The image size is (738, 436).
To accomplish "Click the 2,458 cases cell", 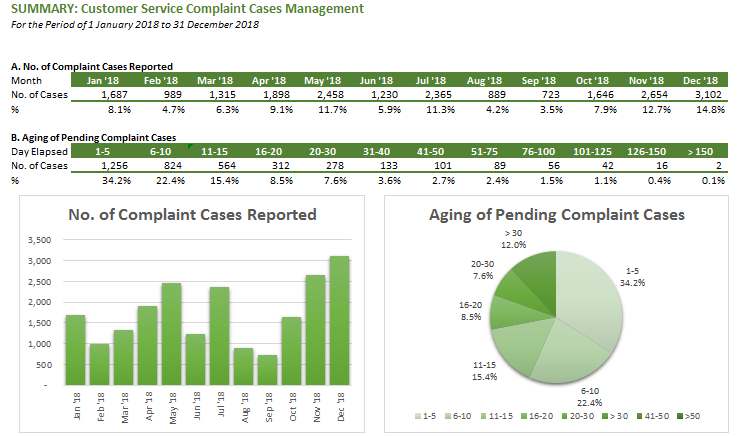I will 330,95.
